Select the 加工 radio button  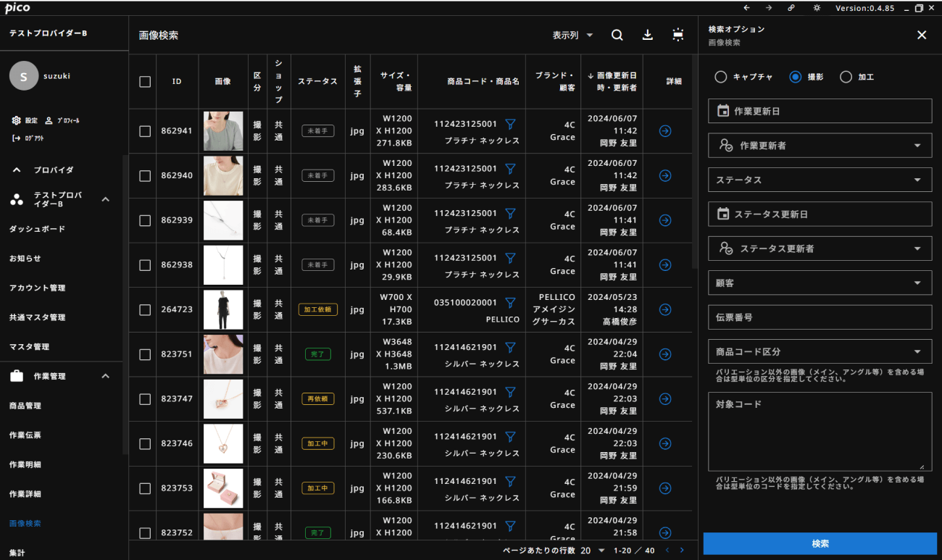[x=846, y=77]
